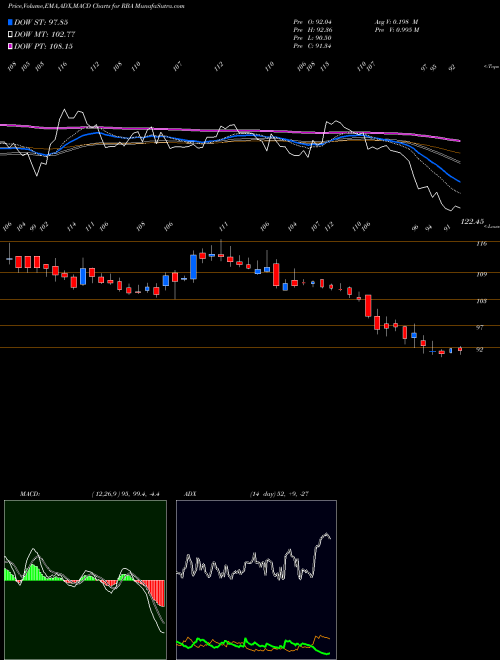Viewport: 500px width, 660px height.
Task: Select the 'DOW PT: 108.15' legend text
Action: pyautogui.click(x=44, y=46)
